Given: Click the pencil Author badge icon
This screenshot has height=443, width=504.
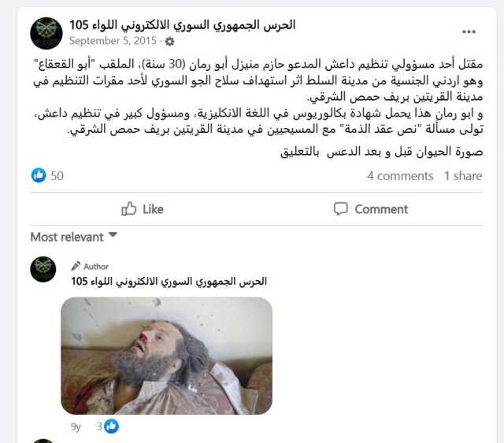Looking at the screenshot, I should tap(76, 266).
